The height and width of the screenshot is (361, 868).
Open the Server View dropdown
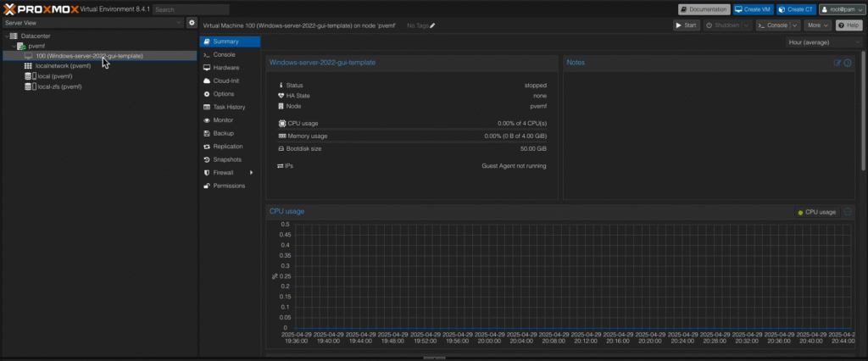pos(93,23)
